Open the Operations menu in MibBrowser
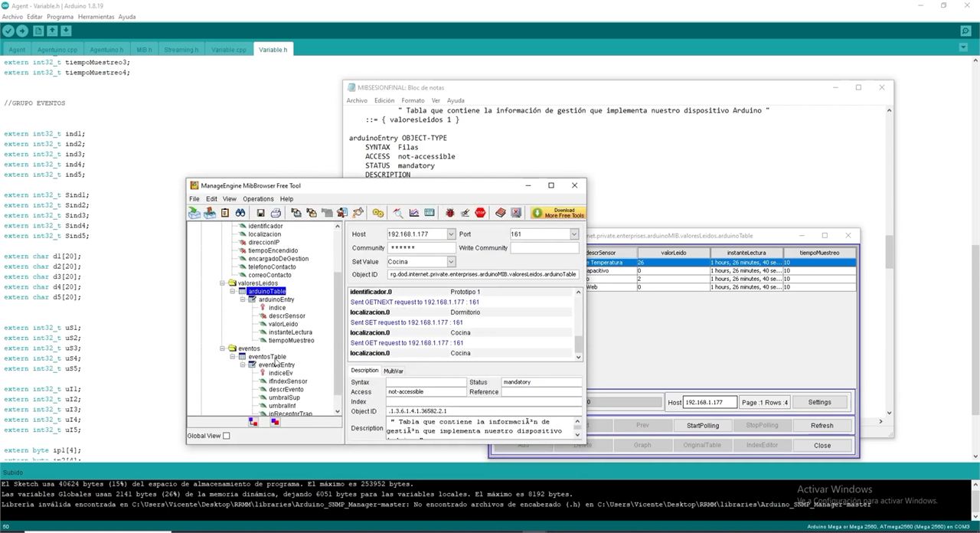Screen dimensions: 980x533 click(258, 199)
